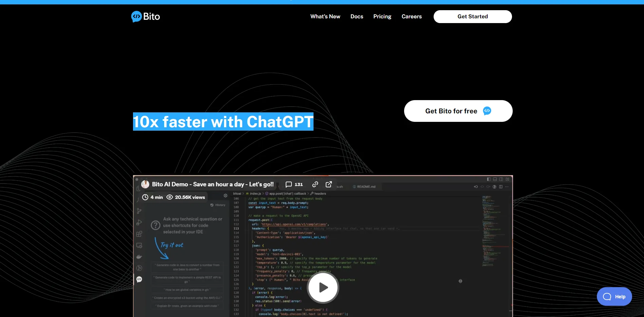644x317 pixels.
Task: Select the Bito speech-bubble icon in the activity bar
Action: click(139, 279)
